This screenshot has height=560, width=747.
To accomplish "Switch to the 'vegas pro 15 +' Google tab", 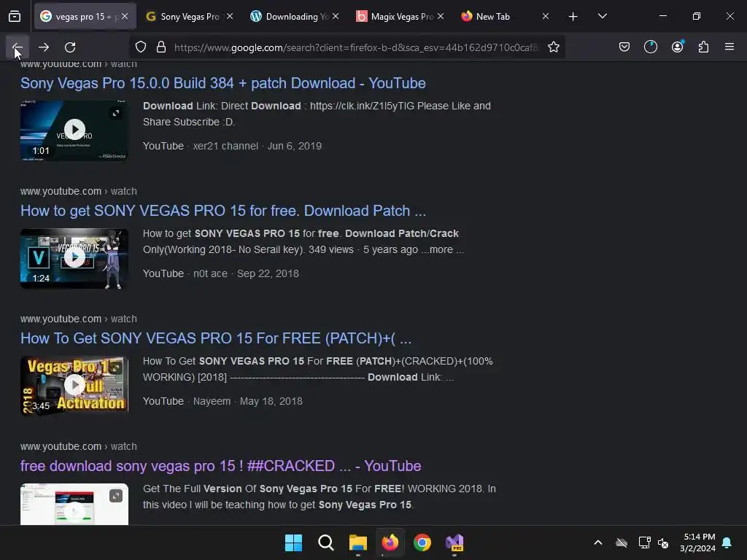I will [x=85, y=17].
